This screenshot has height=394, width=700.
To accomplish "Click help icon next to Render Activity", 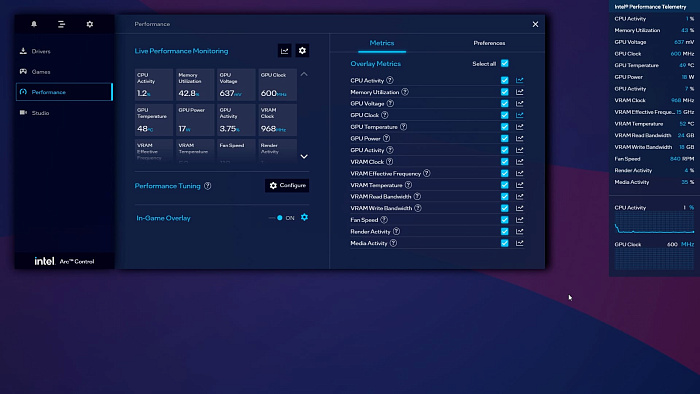I will tap(396, 232).
